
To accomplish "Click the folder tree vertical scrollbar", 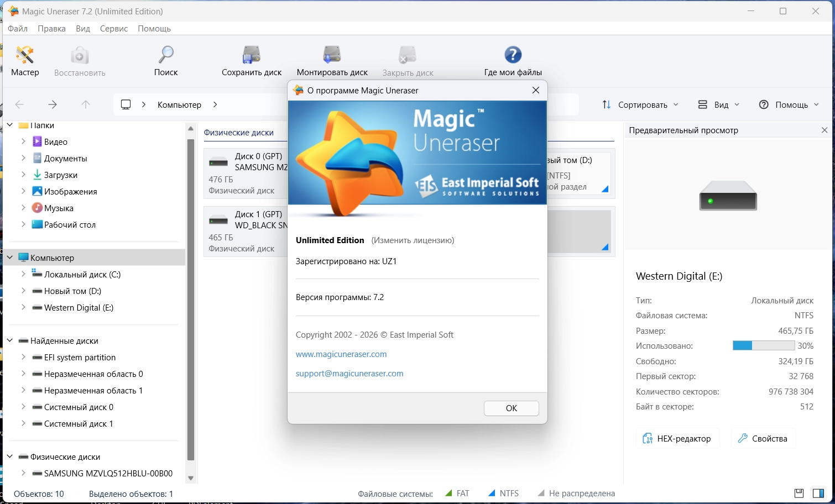I will click(191, 300).
